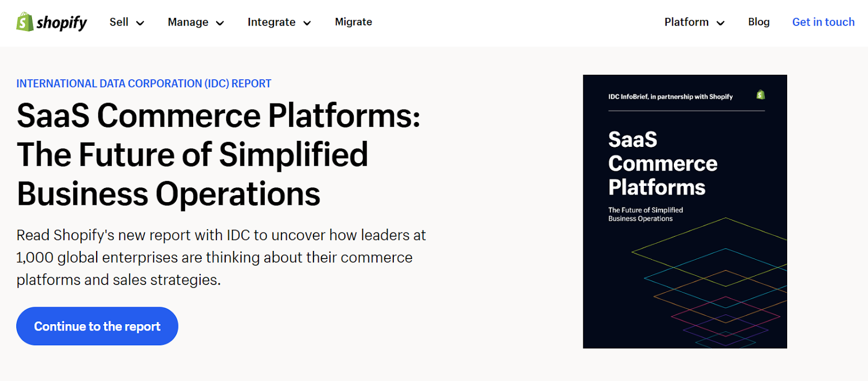Open the SaaS Commerce Platforms report cover
Image resolution: width=868 pixels, height=381 pixels.
tap(685, 211)
